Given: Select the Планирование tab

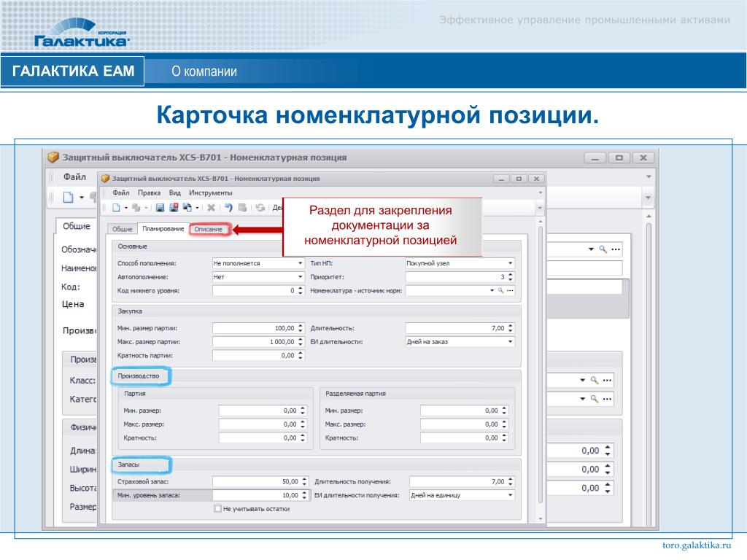Looking at the screenshot, I should point(163,228).
